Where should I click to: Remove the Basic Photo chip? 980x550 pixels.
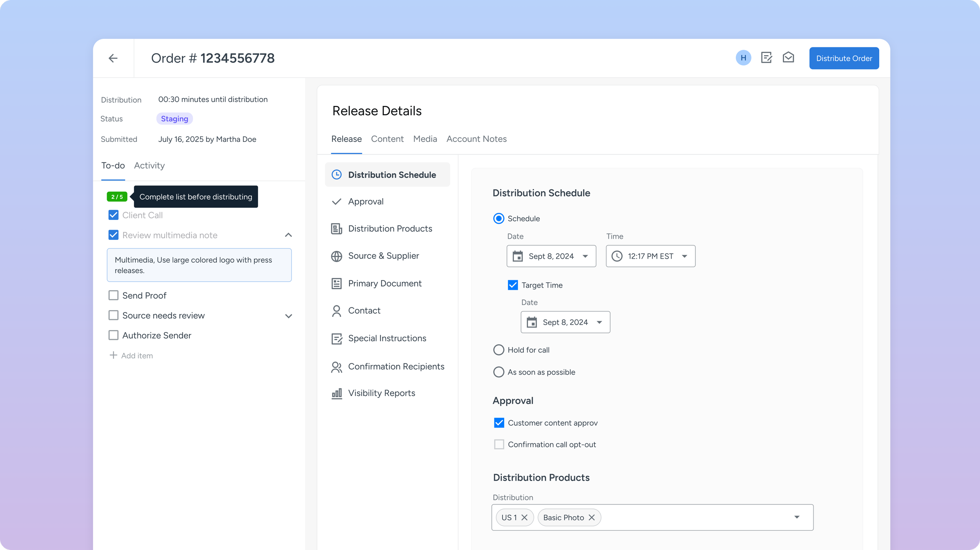[592, 517]
